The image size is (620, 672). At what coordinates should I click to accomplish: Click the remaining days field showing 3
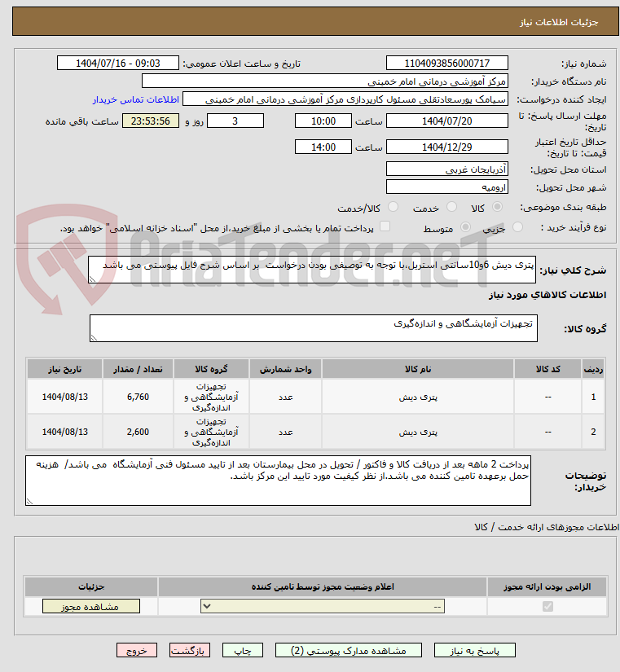point(235,121)
